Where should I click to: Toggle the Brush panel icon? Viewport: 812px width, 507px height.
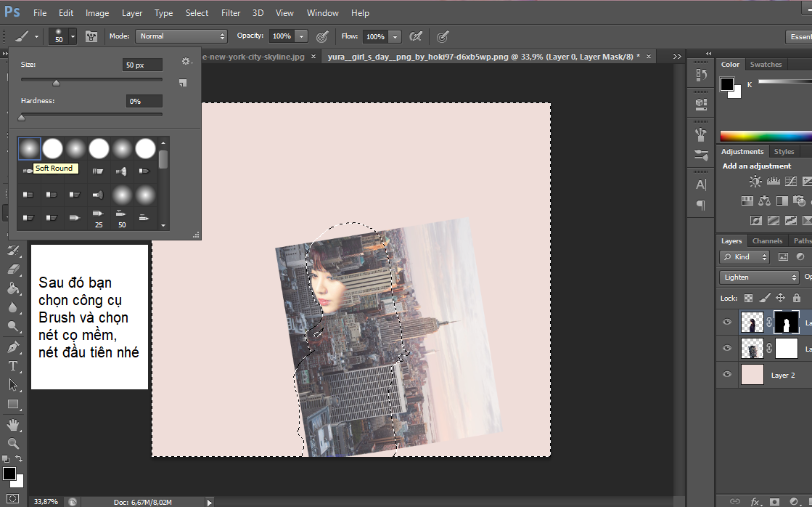91,36
